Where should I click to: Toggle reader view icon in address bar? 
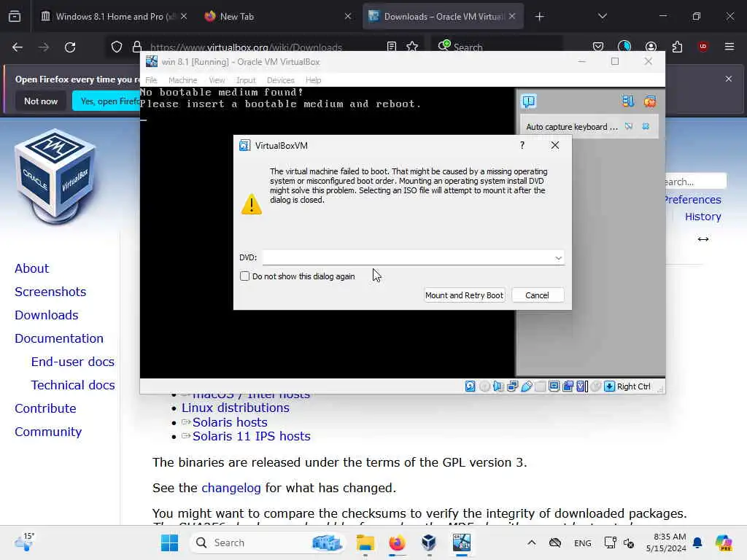392,47
